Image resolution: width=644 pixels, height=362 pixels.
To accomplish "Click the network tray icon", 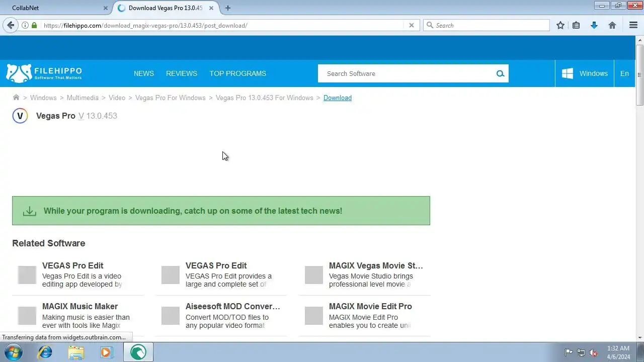I will (581, 352).
